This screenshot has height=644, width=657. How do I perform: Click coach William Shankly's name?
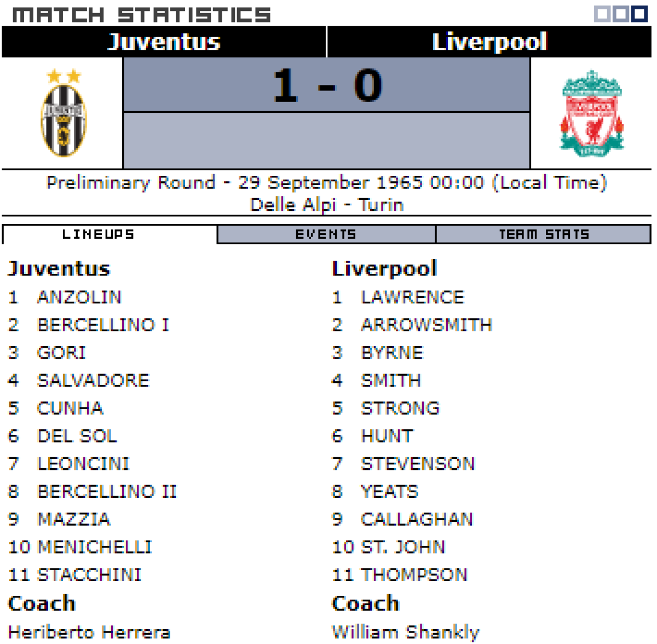406,632
